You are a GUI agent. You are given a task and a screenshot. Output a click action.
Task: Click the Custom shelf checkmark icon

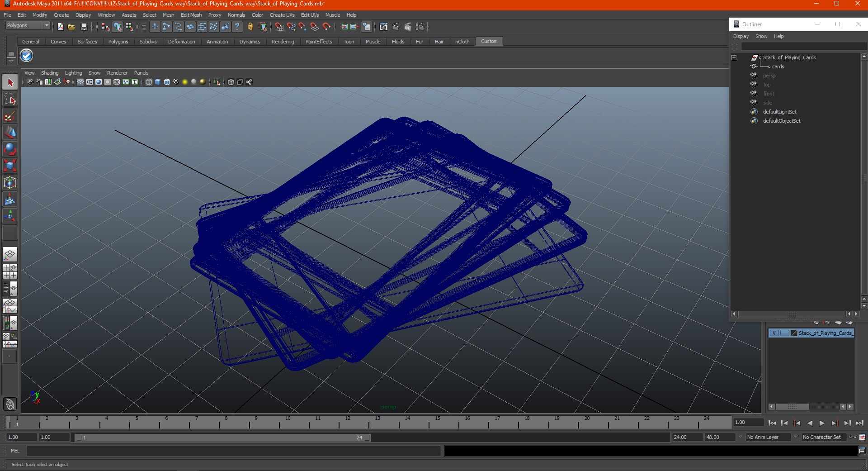pyautogui.click(x=27, y=56)
